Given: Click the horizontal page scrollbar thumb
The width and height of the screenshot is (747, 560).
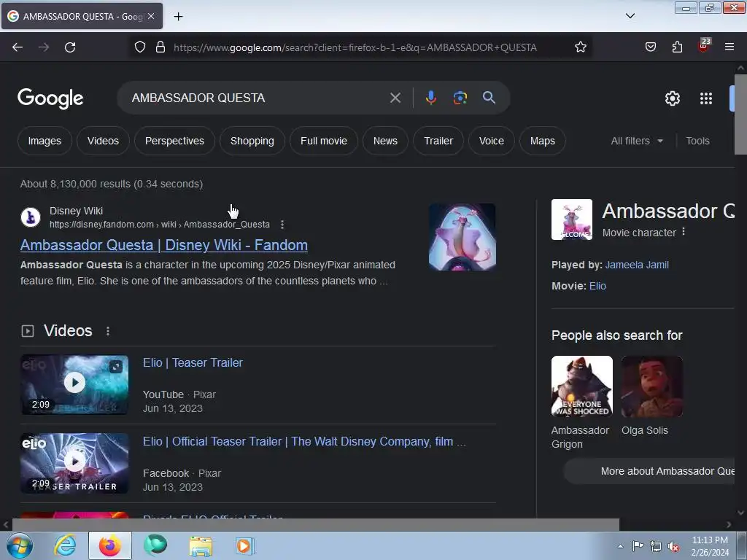Looking at the screenshot, I should click(x=315, y=525).
